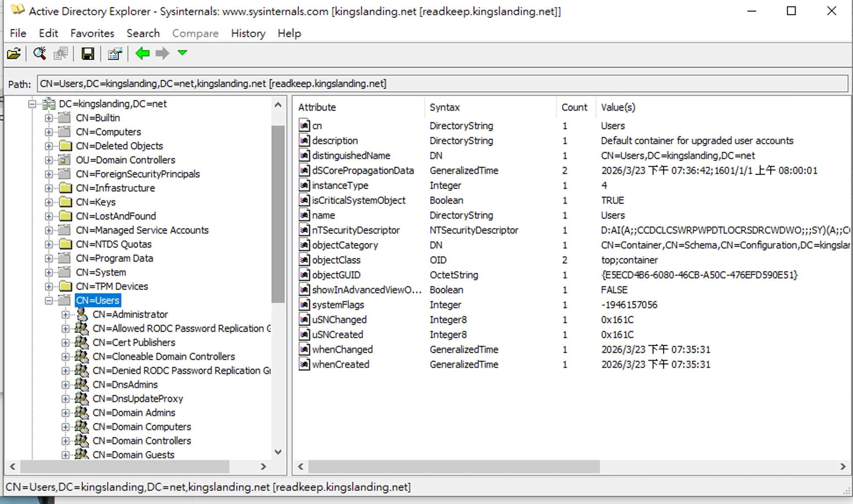
Task: Open the history dropdown green triangle
Action: click(182, 53)
